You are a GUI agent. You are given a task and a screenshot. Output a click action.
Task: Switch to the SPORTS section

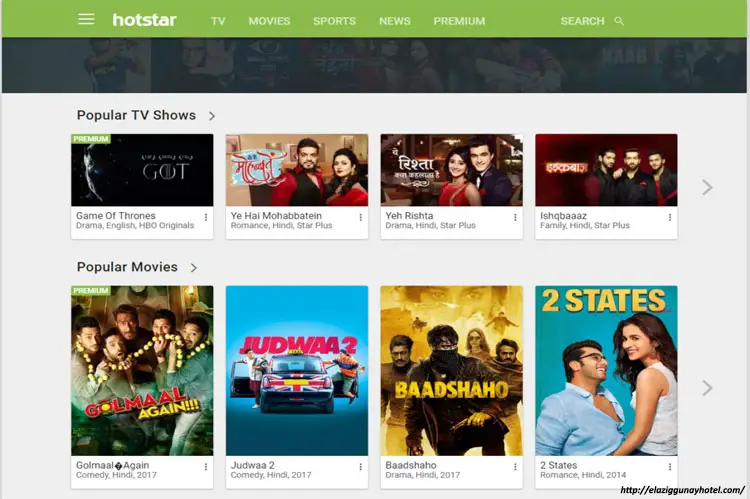pyautogui.click(x=334, y=21)
